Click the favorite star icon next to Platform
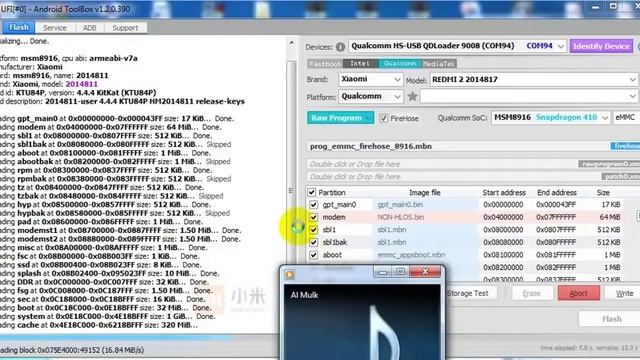This screenshot has width=640, height=360. 412,96
